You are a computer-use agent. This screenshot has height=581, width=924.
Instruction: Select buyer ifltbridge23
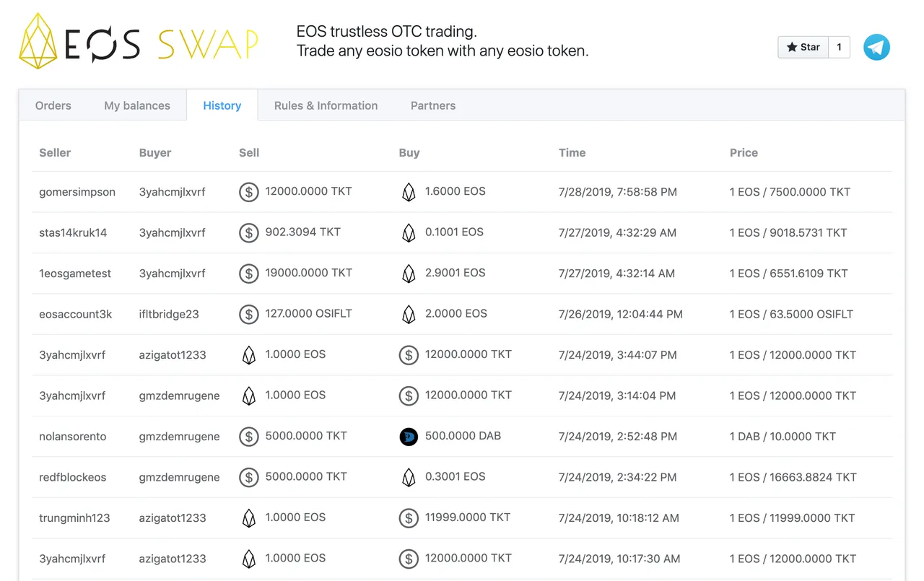tap(169, 314)
